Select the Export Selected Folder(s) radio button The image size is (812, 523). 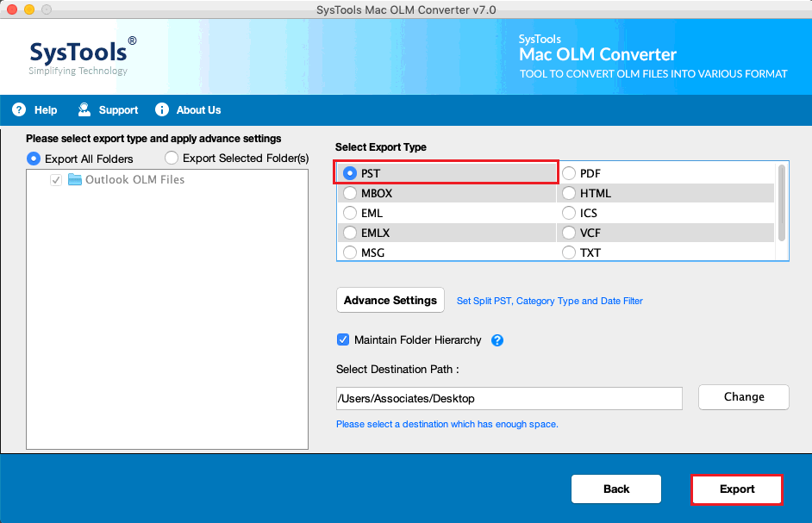coord(172,158)
